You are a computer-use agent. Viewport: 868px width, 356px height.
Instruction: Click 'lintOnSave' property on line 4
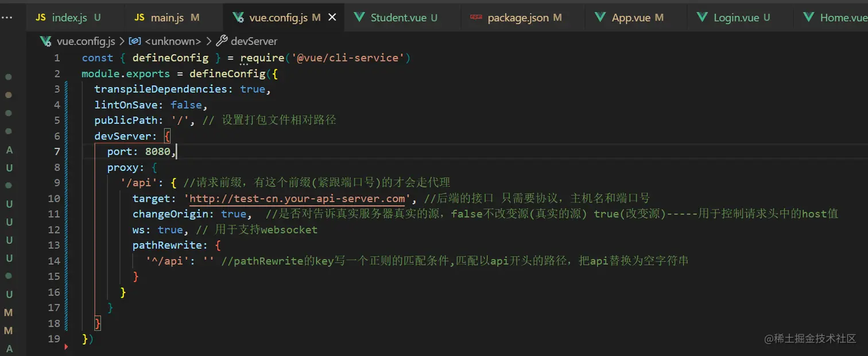pos(126,105)
